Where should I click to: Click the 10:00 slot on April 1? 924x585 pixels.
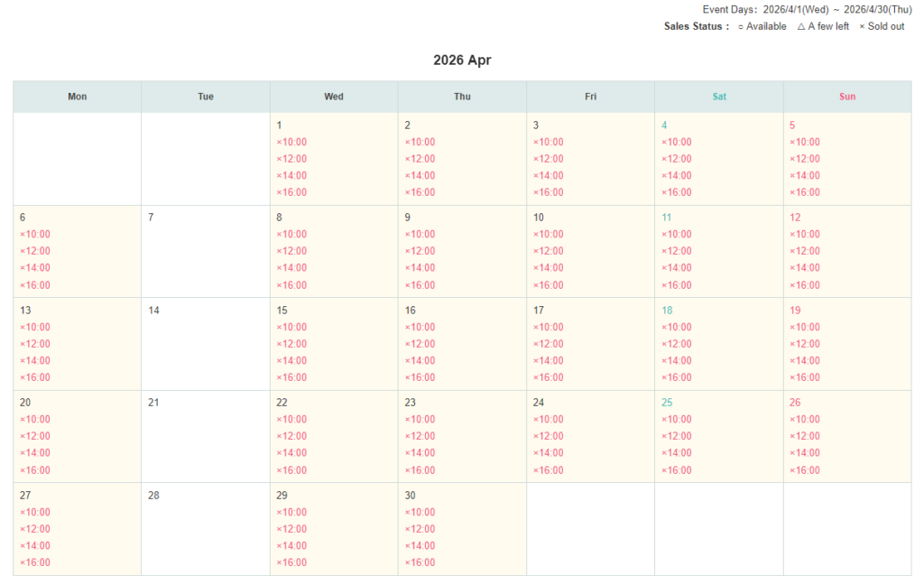pos(291,142)
